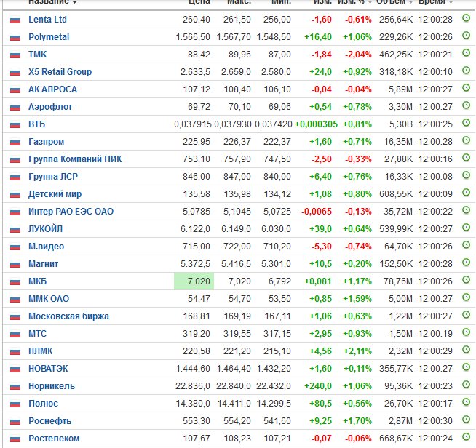Click the clock icon in the Московская биржа row
Screen dimensions: 476x448
466,314
